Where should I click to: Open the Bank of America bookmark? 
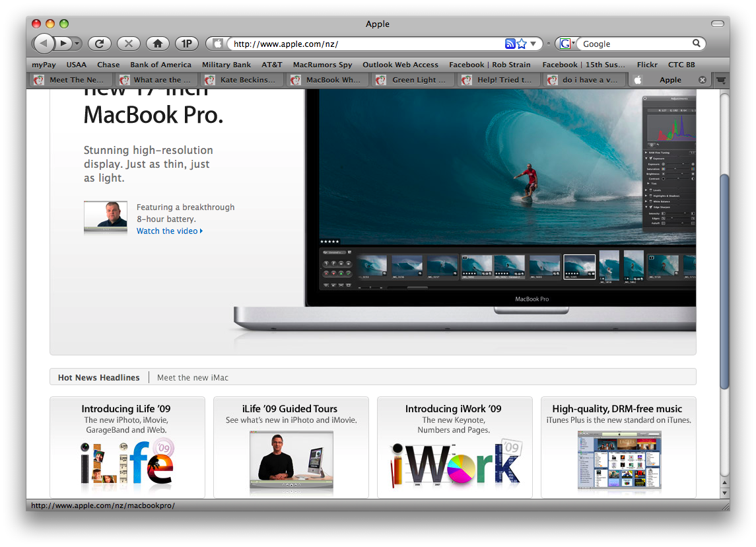tap(160, 65)
